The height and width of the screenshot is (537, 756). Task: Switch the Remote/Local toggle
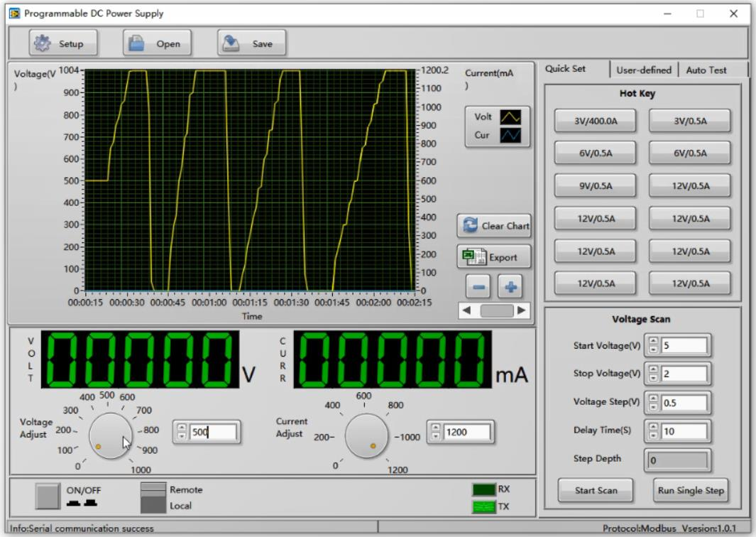pos(152,497)
